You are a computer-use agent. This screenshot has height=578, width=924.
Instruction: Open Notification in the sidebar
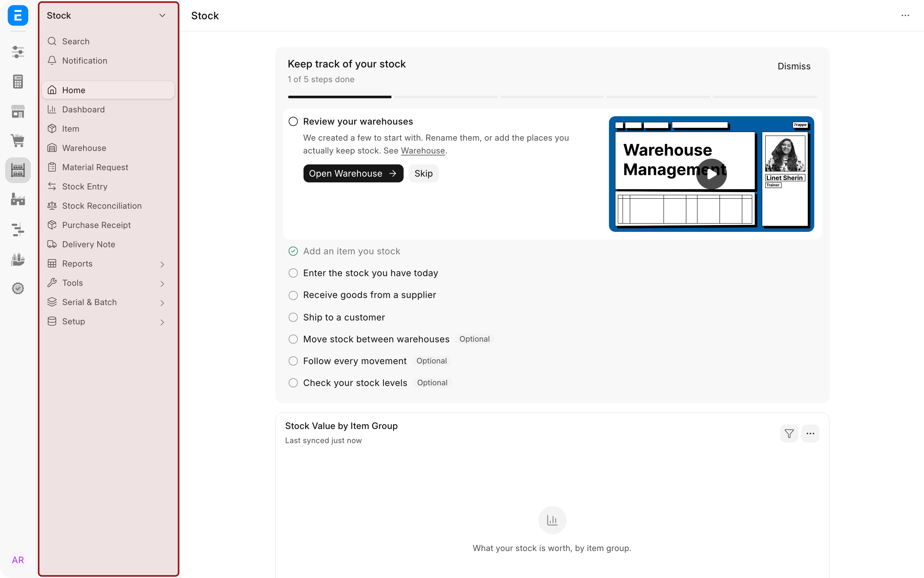click(108, 60)
